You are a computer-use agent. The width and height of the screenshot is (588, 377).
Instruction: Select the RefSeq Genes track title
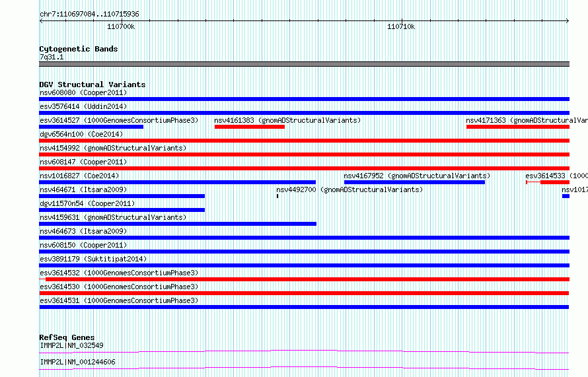click(67, 337)
